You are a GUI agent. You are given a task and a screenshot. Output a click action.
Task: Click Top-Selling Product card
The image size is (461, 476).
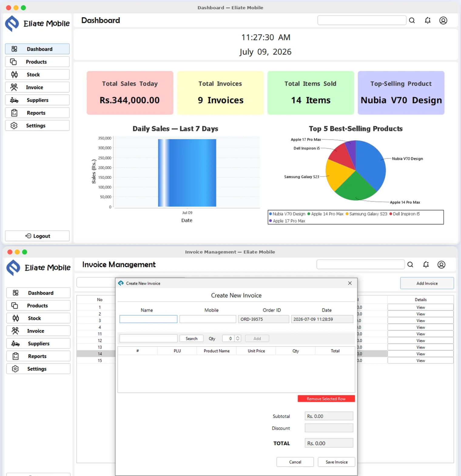tap(401, 93)
